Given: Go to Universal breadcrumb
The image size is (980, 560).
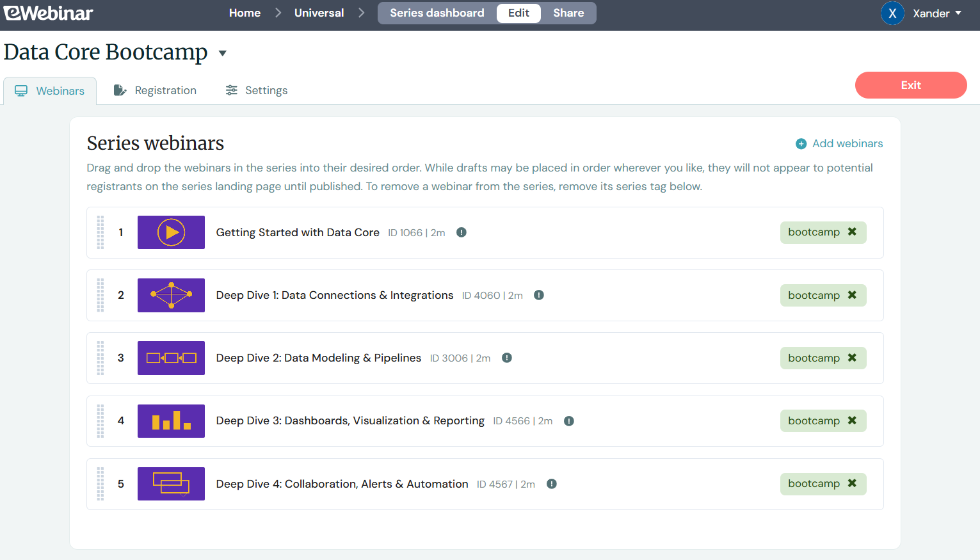Looking at the screenshot, I should (x=319, y=13).
